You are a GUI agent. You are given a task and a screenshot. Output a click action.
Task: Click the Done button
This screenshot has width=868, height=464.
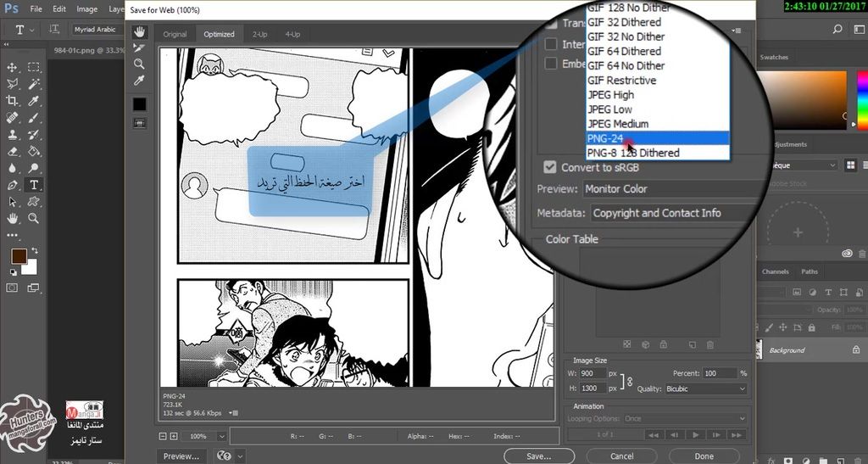(x=704, y=456)
